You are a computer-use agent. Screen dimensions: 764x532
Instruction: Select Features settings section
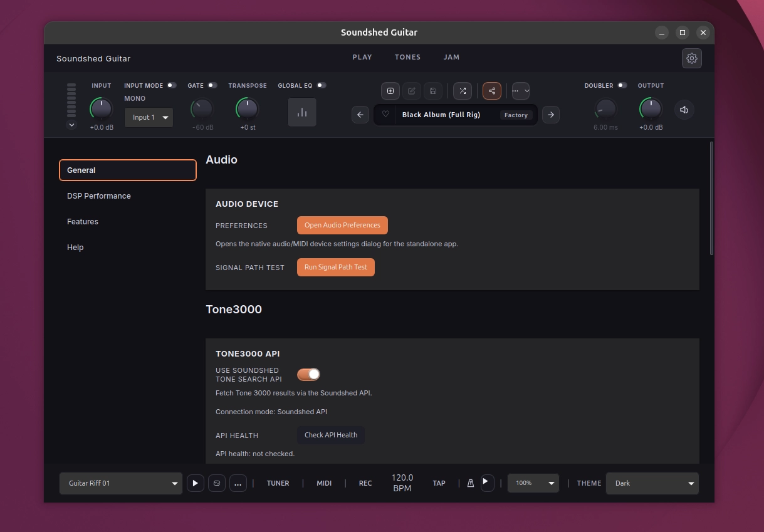coord(128,221)
